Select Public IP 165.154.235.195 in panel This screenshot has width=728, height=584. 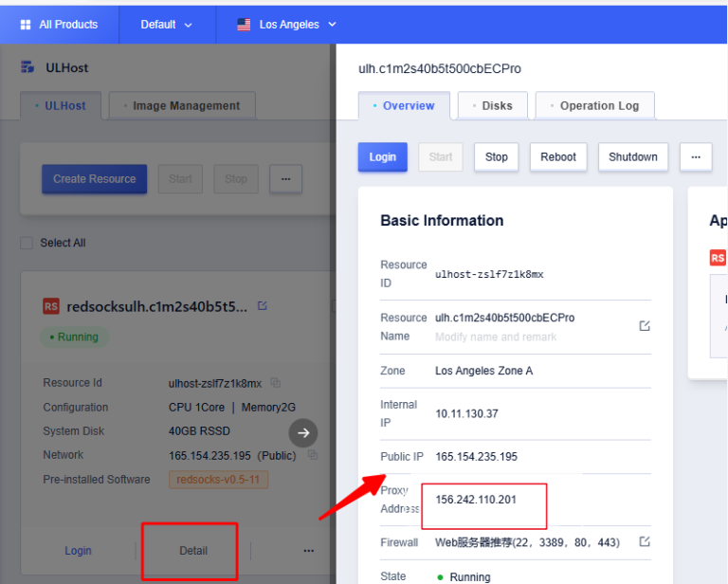(x=476, y=457)
